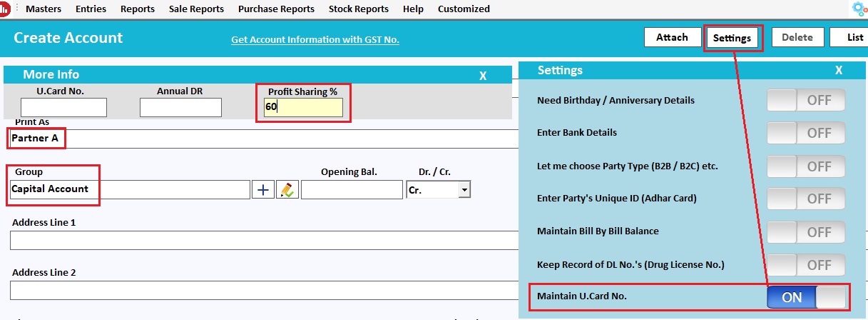
Task: Expand the Dr. / Cr. dropdown
Action: pos(464,190)
